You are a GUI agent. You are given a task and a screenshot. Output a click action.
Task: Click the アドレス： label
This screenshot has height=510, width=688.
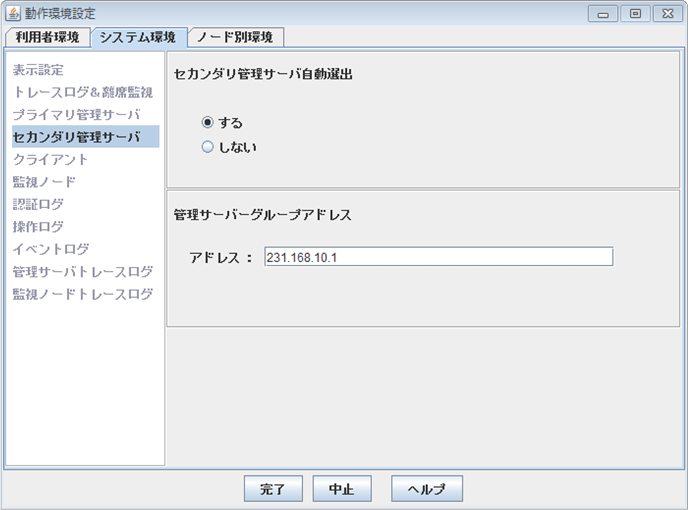[221, 257]
